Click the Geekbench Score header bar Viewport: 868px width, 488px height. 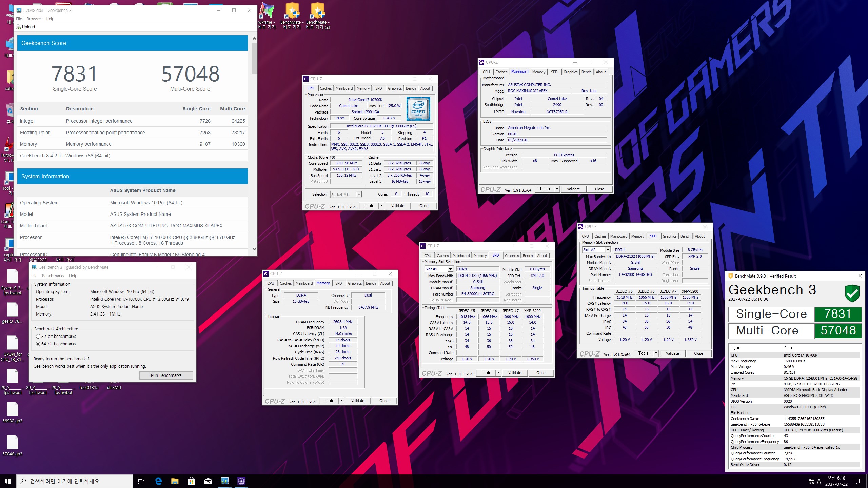[x=133, y=43]
